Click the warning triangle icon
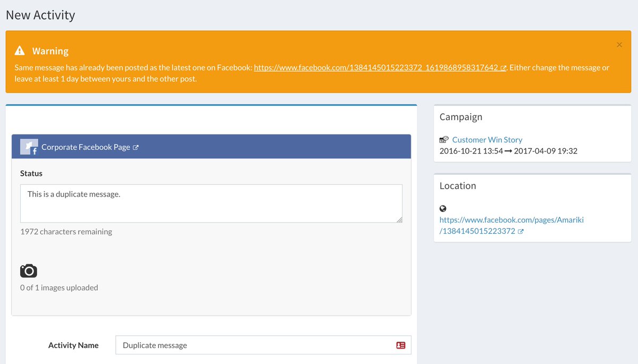 pyautogui.click(x=20, y=51)
